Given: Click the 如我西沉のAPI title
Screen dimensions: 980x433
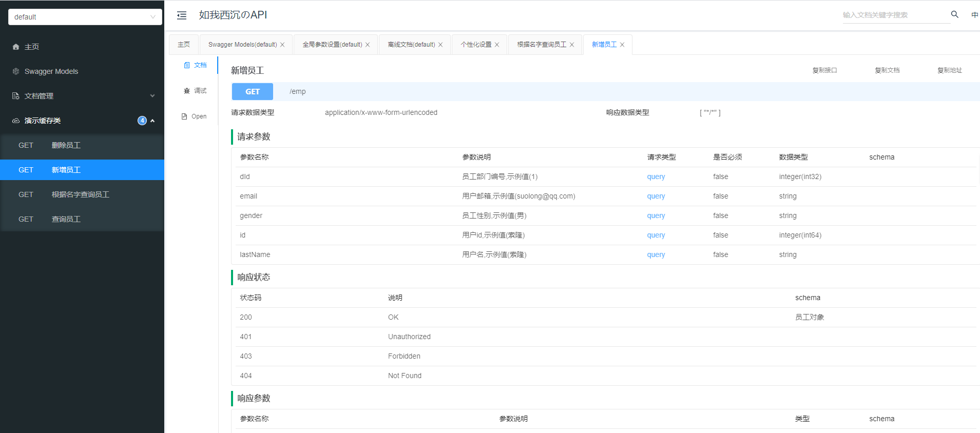Looking at the screenshot, I should point(233,15).
